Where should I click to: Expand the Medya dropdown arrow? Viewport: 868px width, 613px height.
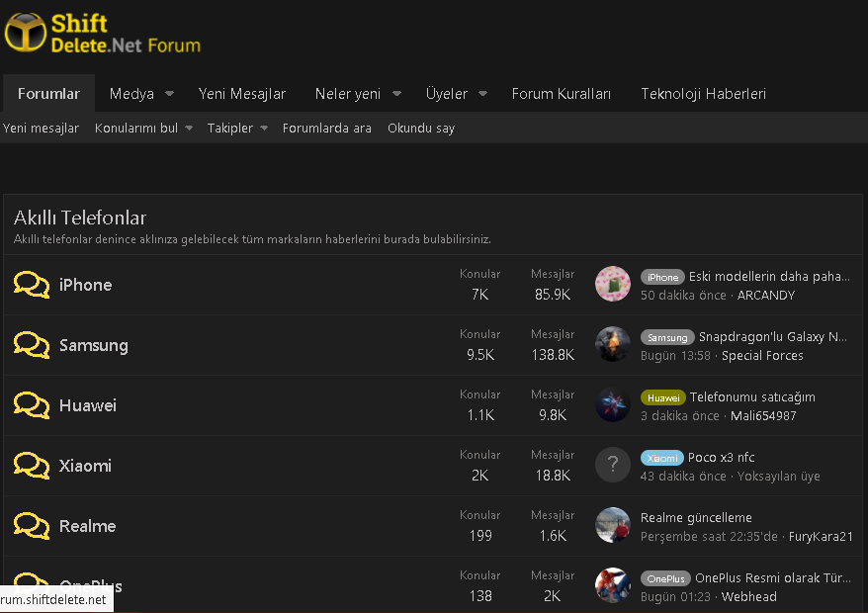pos(169,94)
